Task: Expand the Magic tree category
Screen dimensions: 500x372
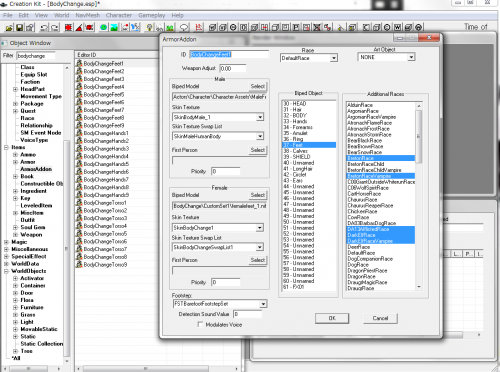Action: (x=6, y=242)
